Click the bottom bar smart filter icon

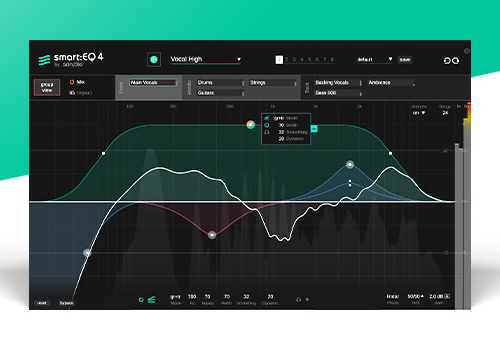point(152,300)
